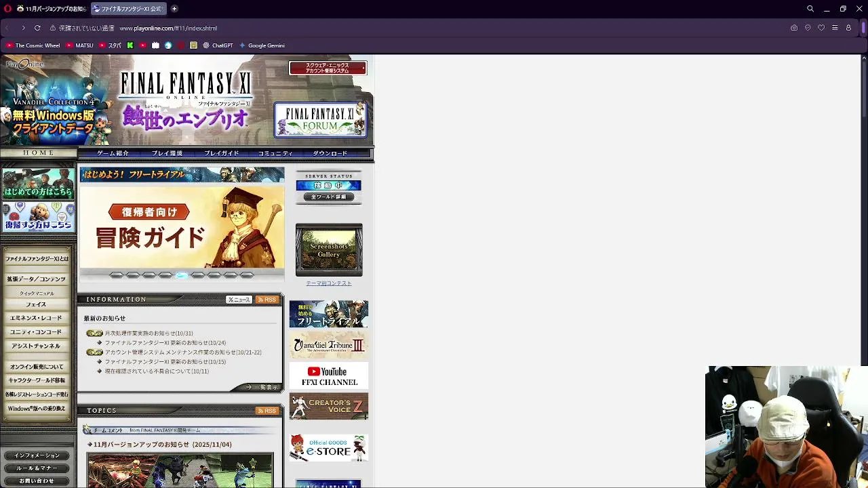Open the テーマ別コンテスト link
The width and height of the screenshot is (868, 488).
coord(329,283)
